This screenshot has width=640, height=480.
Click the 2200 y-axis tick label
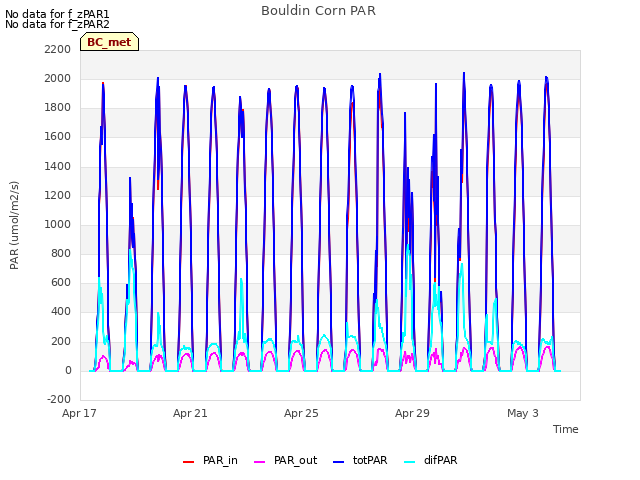click(x=58, y=49)
